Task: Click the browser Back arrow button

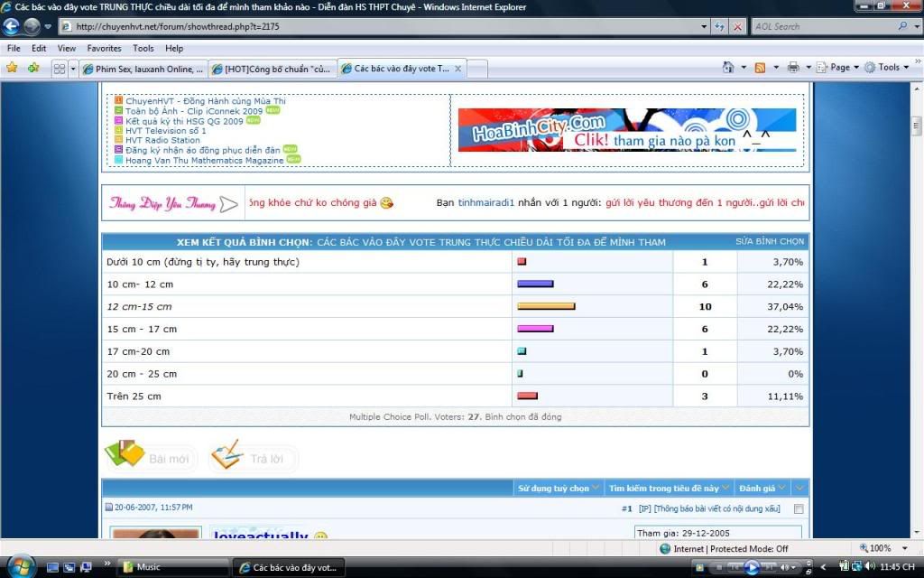Action: pos(12,26)
